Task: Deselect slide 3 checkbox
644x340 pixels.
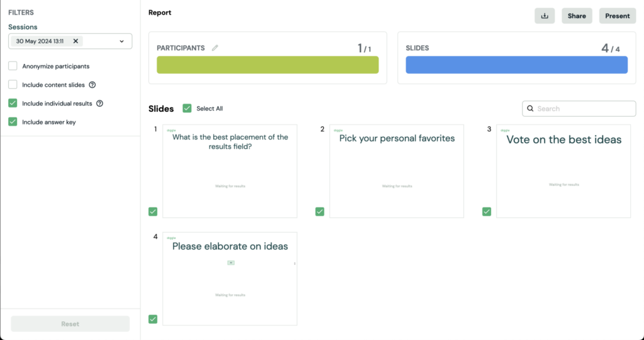Action: coord(487,211)
